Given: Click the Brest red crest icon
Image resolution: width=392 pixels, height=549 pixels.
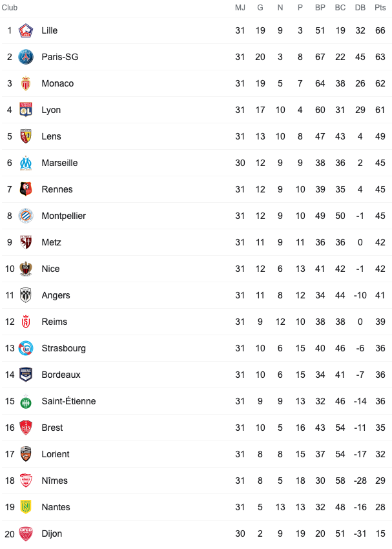Looking at the screenshot, I should tap(26, 428).
